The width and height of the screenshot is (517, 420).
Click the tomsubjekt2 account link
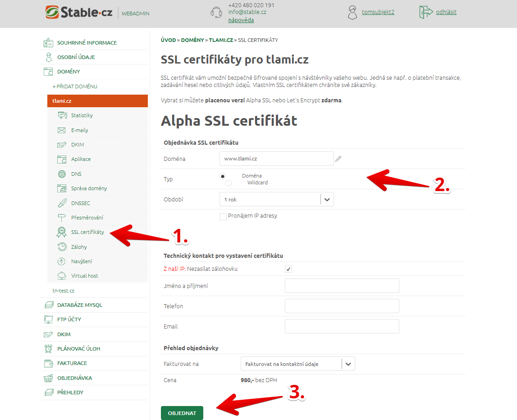[x=378, y=12]
